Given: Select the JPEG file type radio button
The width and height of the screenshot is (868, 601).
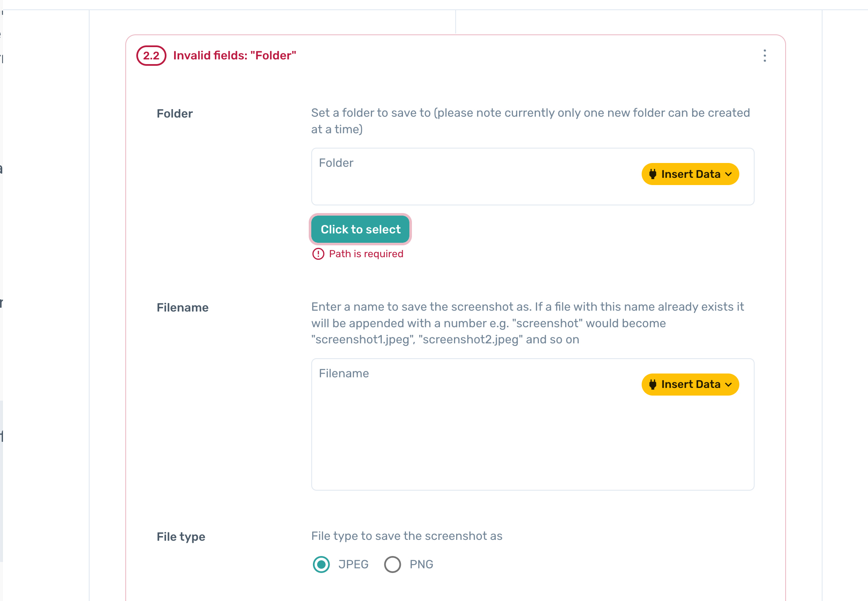Looking at the screenshot, I should point(321,564).
